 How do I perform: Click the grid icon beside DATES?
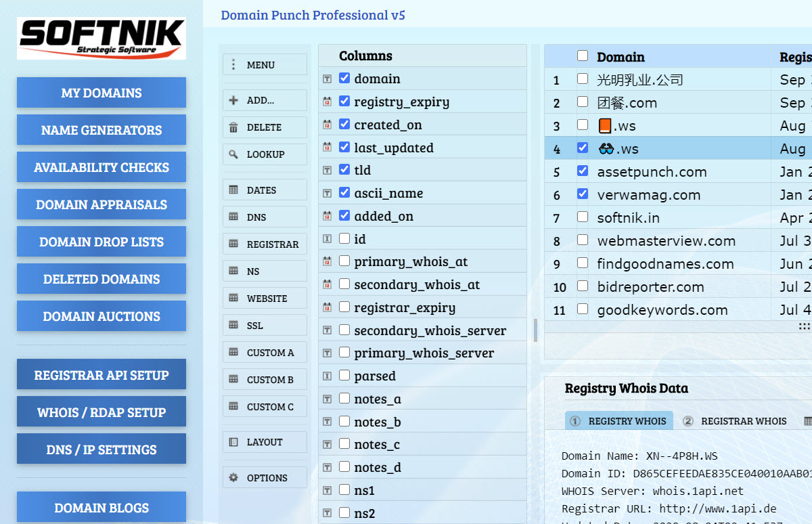(233, 190)
